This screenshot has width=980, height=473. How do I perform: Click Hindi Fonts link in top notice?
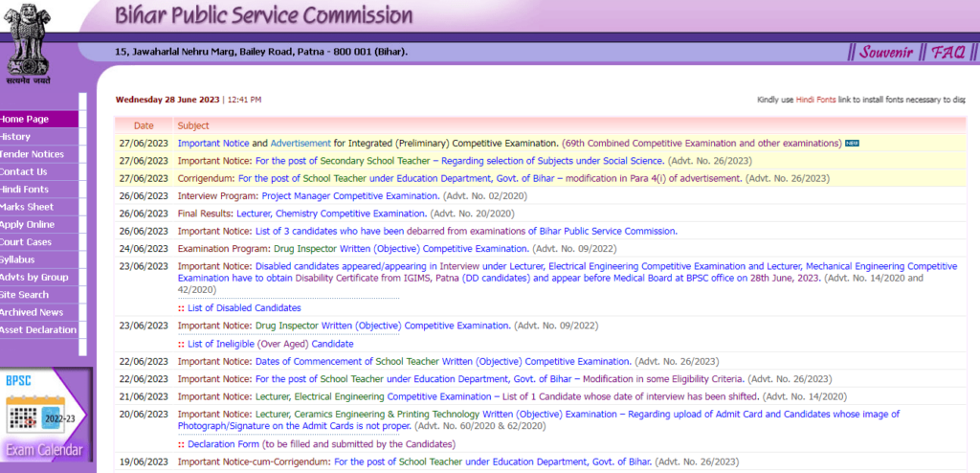pos(815,100)
